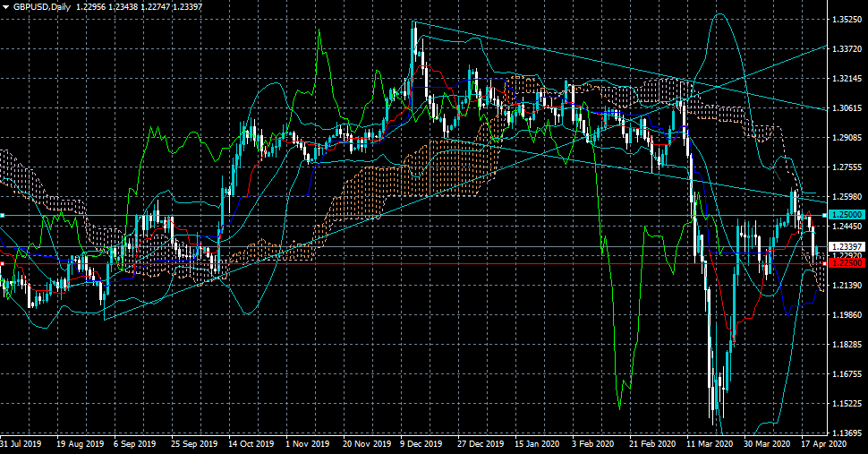Image resolution: width=868 pixels, height=454 pixels.
Task: Click the 15 Jan 2020 date label
Action: (x=537, y=444)
